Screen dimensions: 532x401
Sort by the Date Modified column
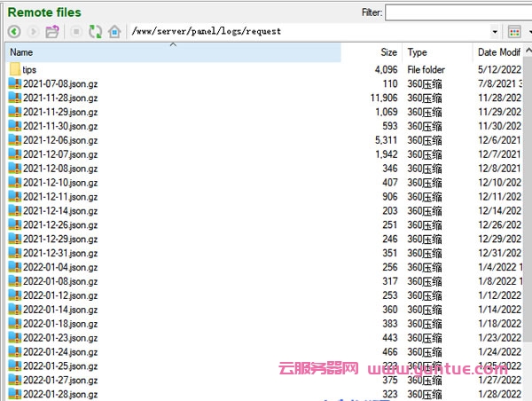point(501,52)
